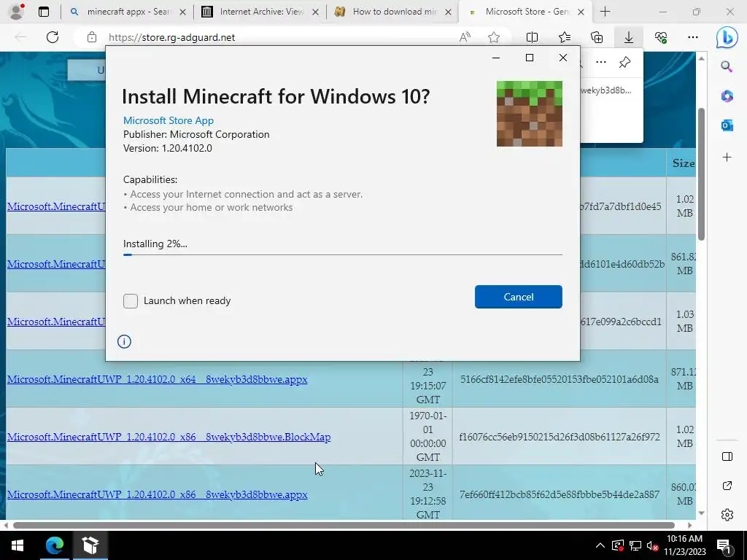Show hidden system tray icons

tap(600, 545)
